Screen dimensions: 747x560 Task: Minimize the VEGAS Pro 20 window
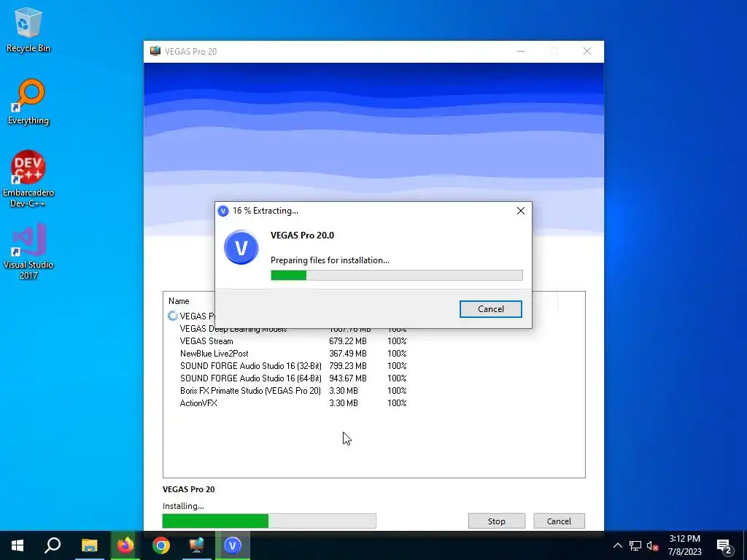[521, 51]
